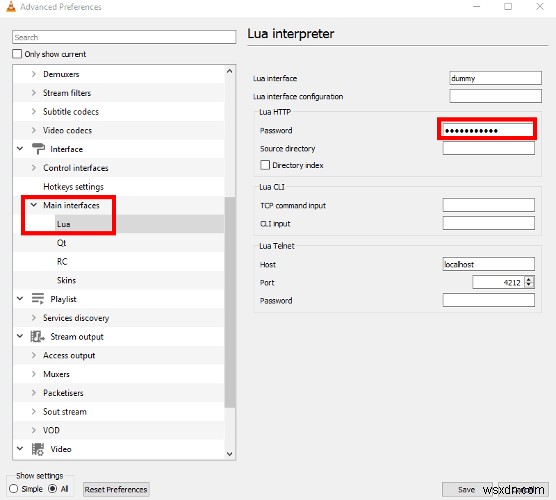Screen dimensions: 556x500
Task: Click the Reset Preferences button
Action: 116,489
